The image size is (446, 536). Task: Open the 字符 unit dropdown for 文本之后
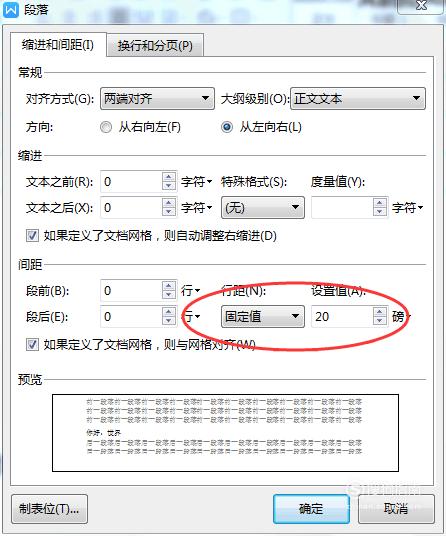[x=197, y=207]
